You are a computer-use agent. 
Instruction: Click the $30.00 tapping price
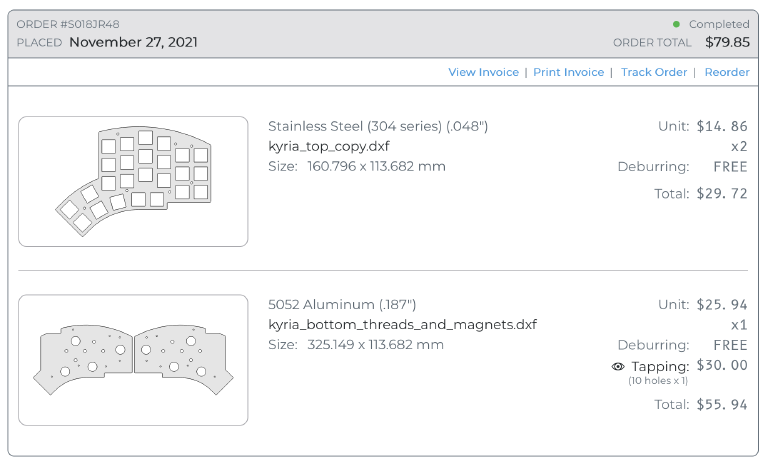pos(722,366)
